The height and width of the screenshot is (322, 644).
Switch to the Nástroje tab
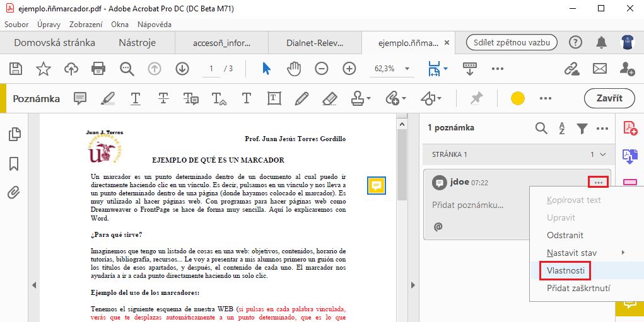(138, 43)
